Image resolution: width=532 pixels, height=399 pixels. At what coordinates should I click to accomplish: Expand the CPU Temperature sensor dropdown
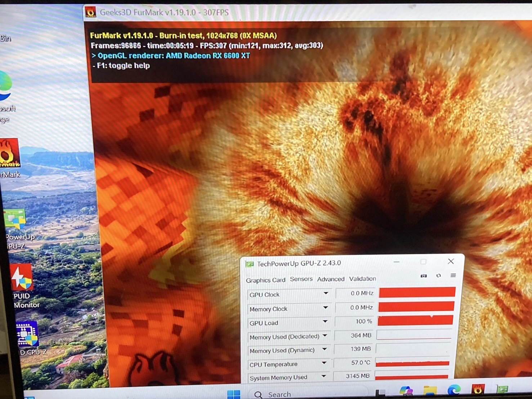324,363
